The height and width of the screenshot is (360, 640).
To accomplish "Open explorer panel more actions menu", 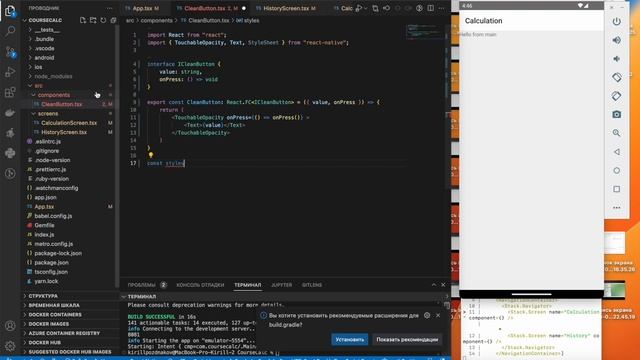I will pyautogui.click(x=109, y=8).
